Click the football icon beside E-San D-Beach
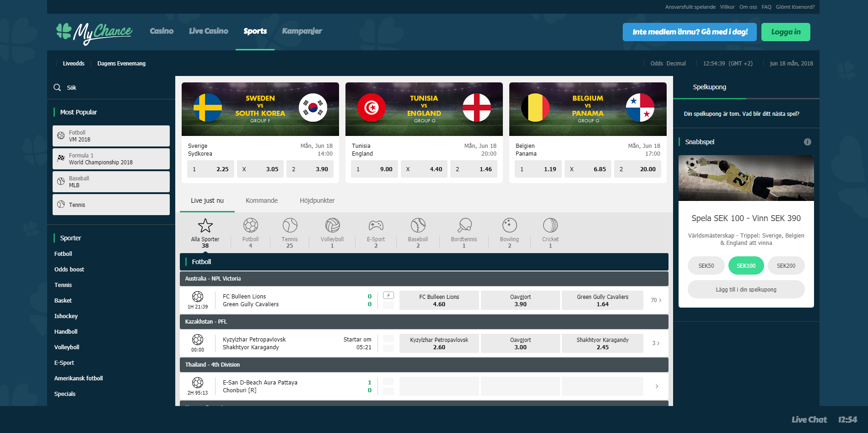Image resolution: width=868 pixels, height=433 pixels. (198, 382)
